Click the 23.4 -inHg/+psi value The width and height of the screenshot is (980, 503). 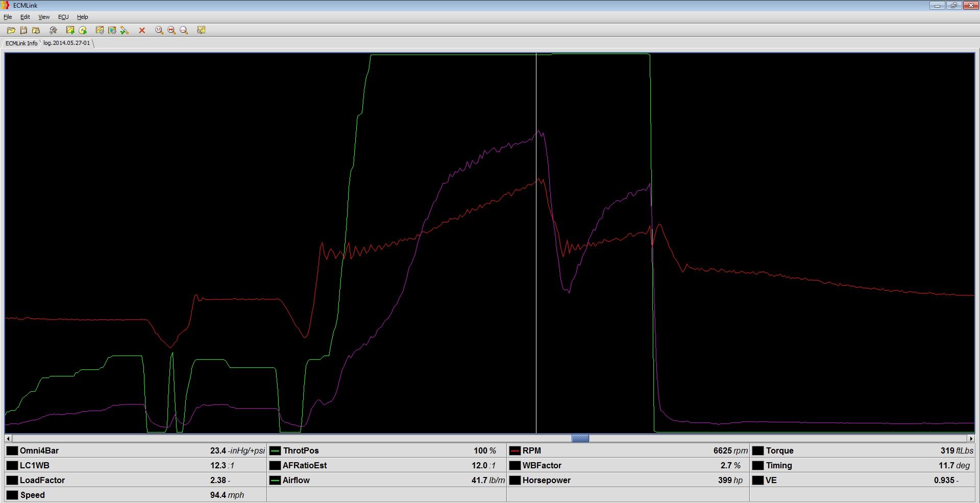(x=237, y=450)
